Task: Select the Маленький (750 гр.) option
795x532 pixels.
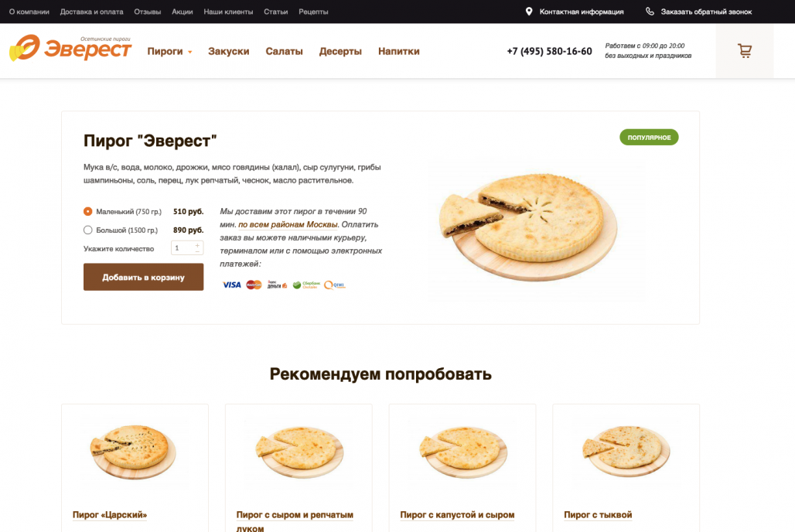Action: pos(87,211)
